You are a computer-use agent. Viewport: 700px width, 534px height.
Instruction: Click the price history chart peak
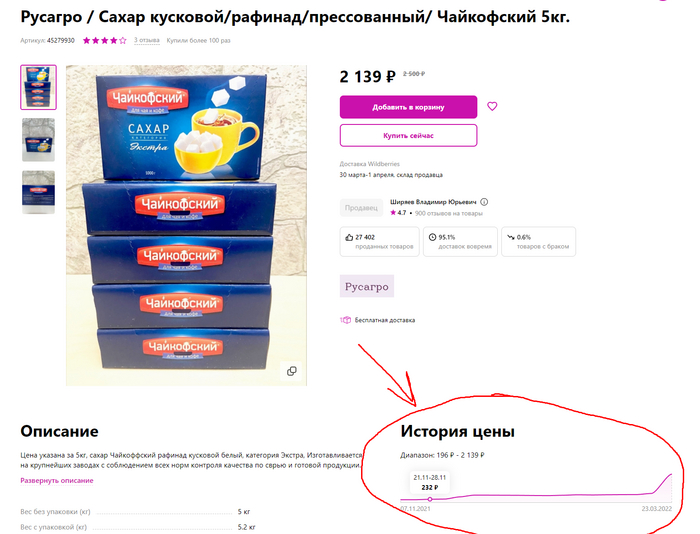(x=671, y=475)
